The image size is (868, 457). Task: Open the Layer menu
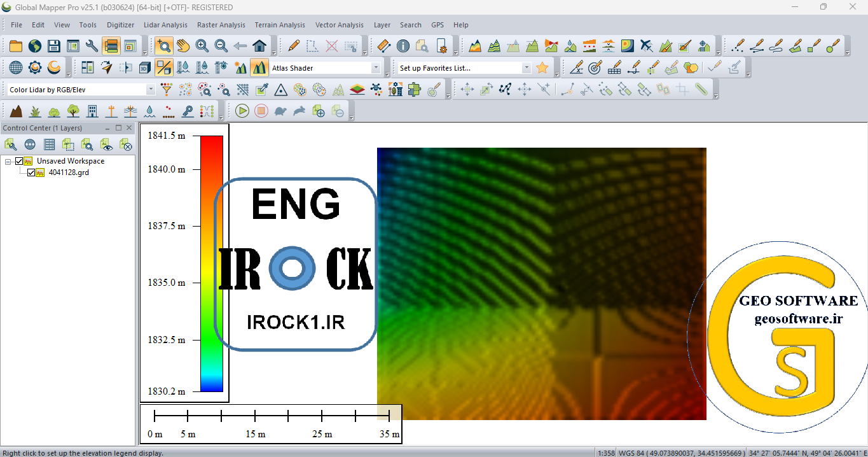[x=382, y=25]
